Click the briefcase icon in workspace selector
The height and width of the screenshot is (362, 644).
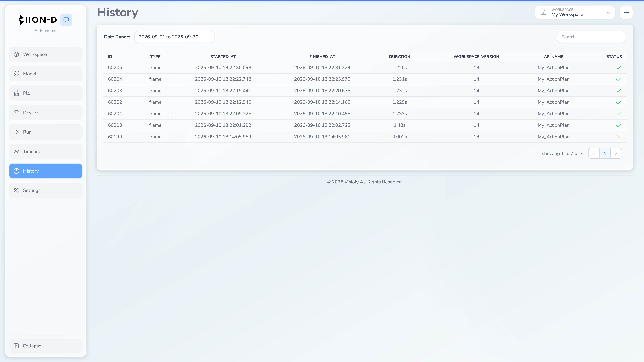tap(543, 12)
